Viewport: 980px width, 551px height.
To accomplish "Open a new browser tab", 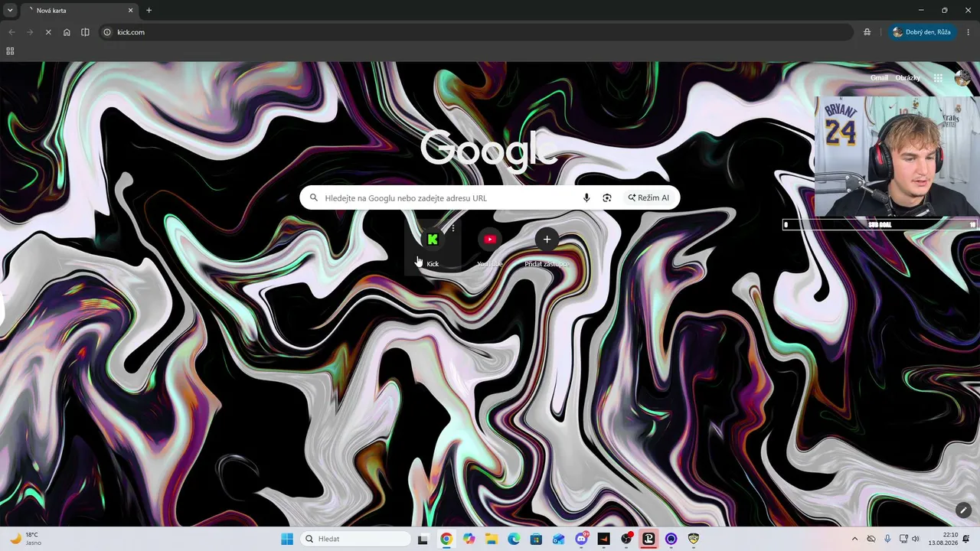I will pos(149,11).
